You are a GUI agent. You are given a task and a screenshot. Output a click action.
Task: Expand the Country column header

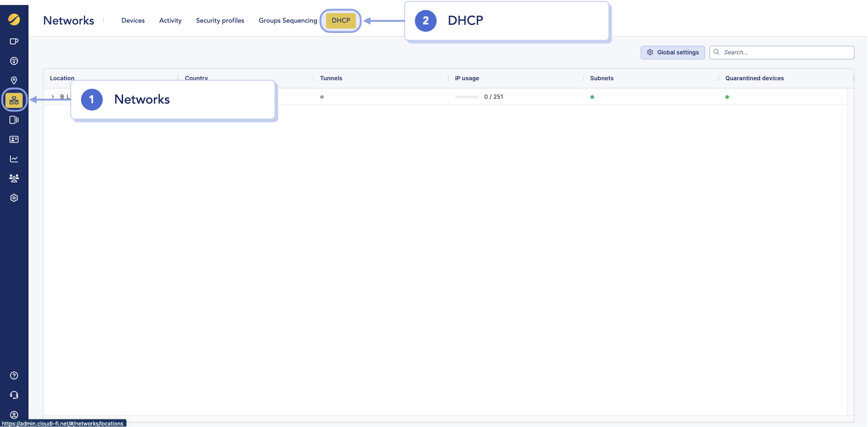[196, 78]
